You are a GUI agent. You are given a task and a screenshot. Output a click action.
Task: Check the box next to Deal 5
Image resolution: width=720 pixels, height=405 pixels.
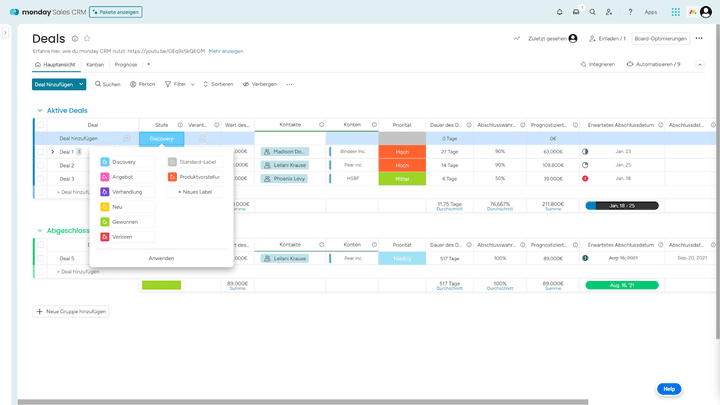40,258
